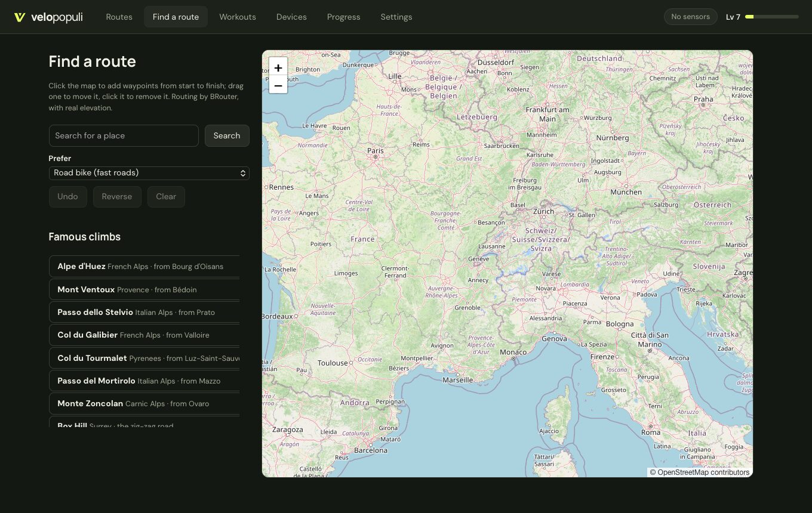The width and height of the screenshot is (812, 513).
Task: Go to the Workouts tab
Action: (238, 17)
